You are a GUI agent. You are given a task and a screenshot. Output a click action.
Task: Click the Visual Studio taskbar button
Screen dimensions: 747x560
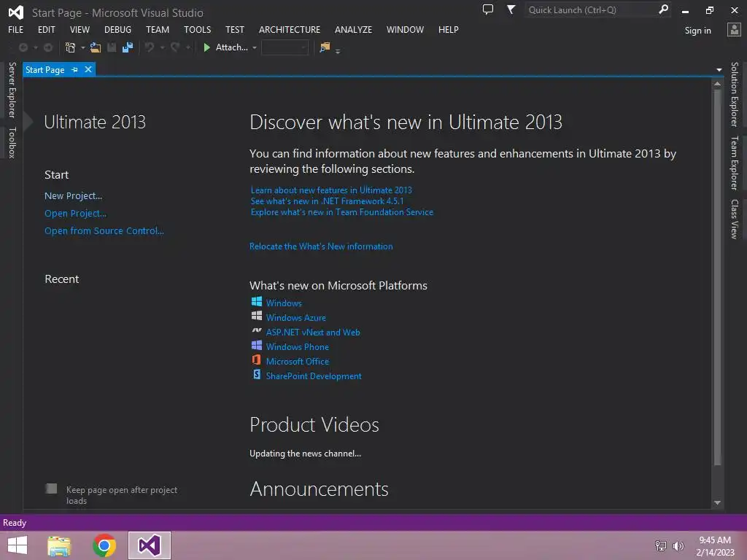point(149,545)
